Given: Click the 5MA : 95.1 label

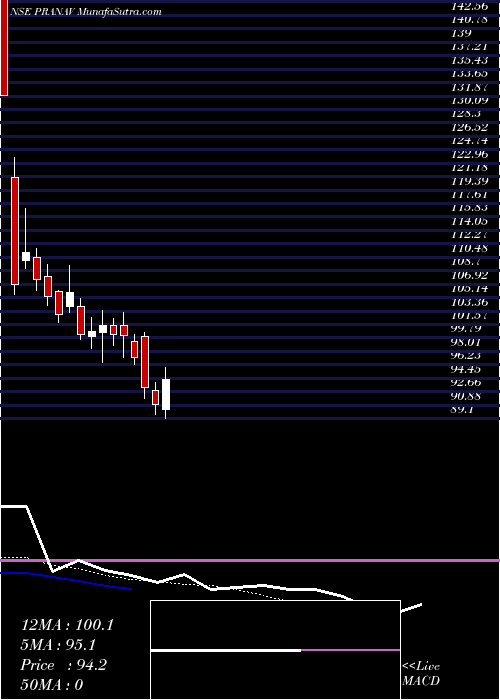Looking at the screenshot, I should (x=58, y=645).
